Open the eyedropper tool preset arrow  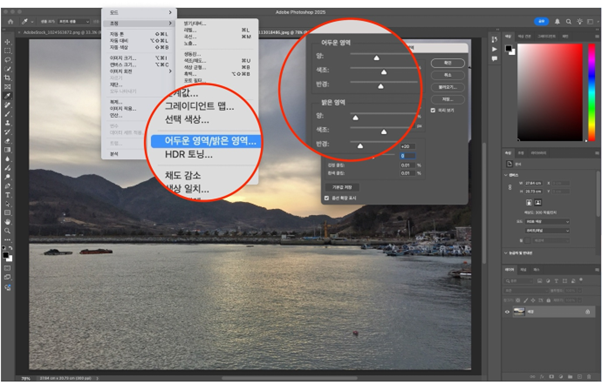point(32,22)
